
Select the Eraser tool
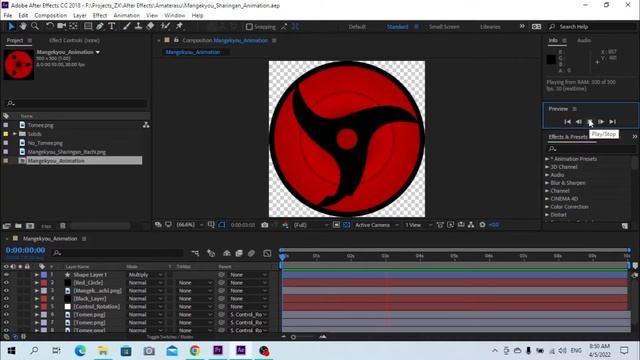click(150, 27)
